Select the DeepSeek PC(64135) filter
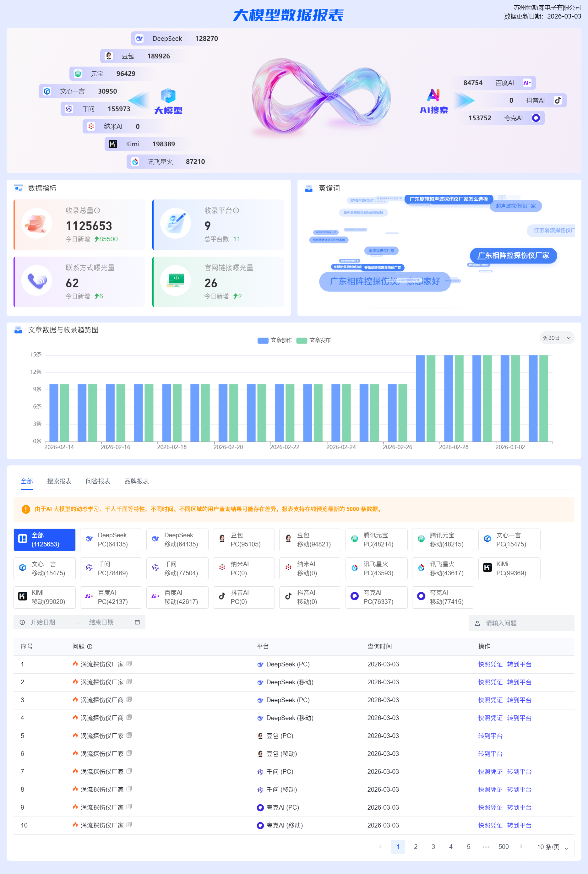The image size is (588, 874). [111, 540]
